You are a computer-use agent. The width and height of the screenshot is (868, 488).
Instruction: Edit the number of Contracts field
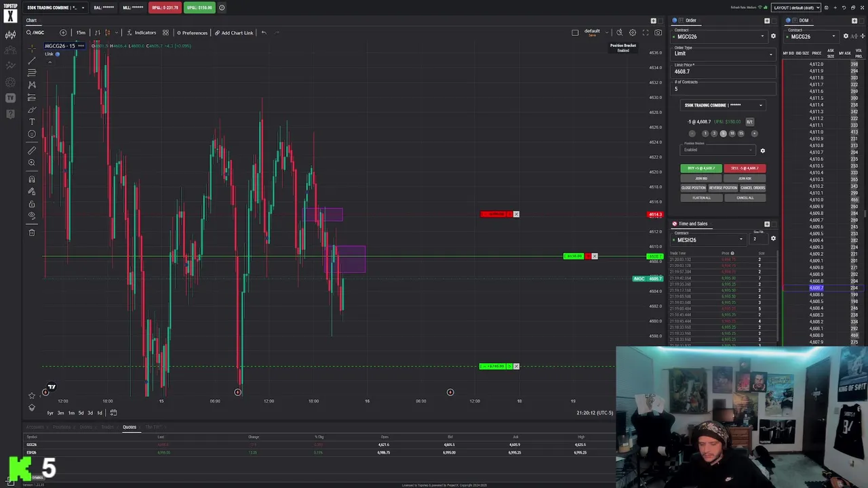tap(723, 89)
